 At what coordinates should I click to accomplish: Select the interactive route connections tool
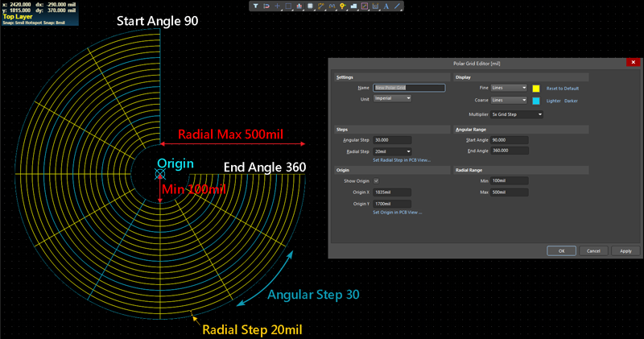(321, 6)
